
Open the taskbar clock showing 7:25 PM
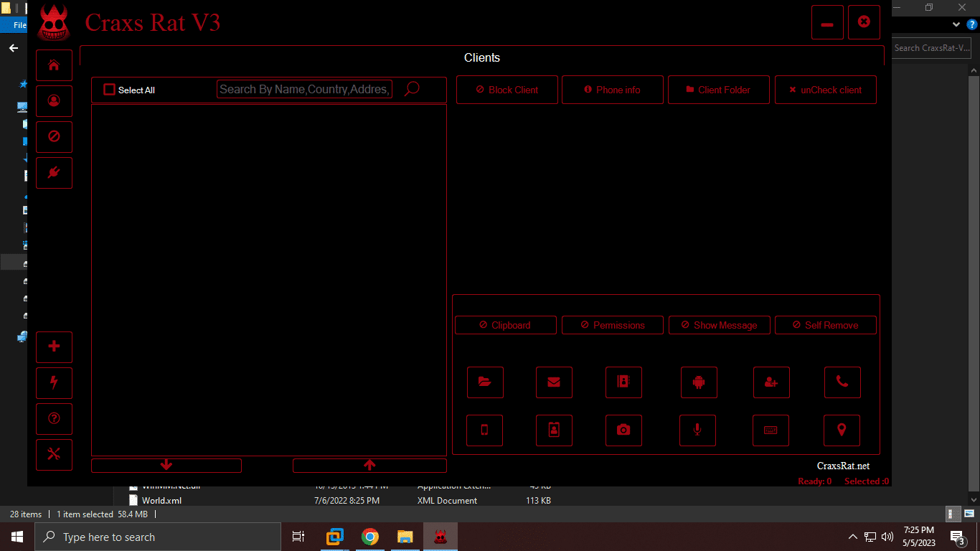tap(918, 537)
